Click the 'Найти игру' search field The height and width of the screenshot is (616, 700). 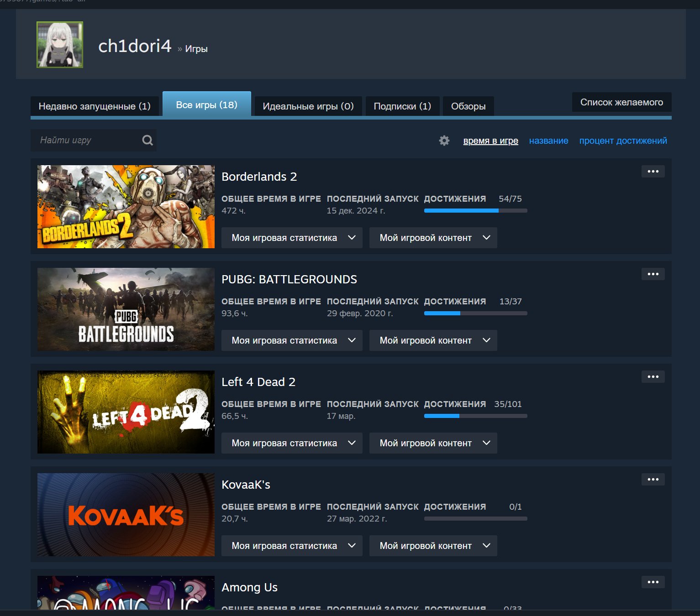(87, 140)
